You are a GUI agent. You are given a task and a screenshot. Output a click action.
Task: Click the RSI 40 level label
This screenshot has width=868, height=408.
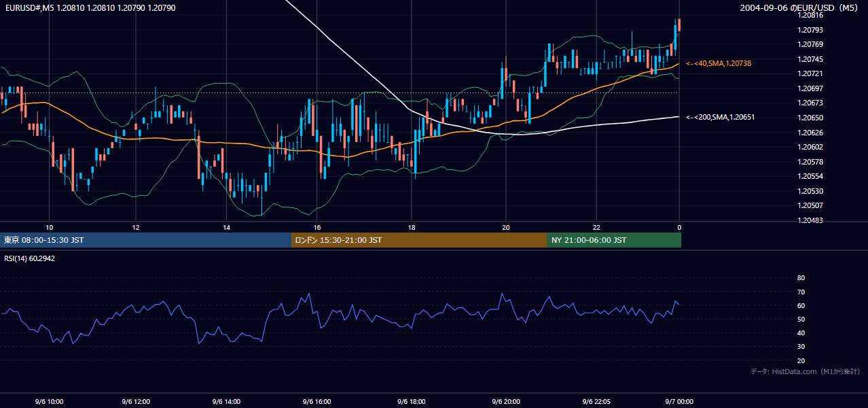coord(801,333)
